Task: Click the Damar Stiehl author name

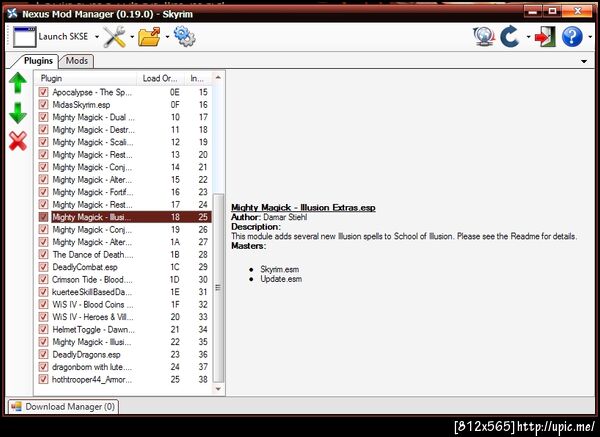Action: [285, 217]
